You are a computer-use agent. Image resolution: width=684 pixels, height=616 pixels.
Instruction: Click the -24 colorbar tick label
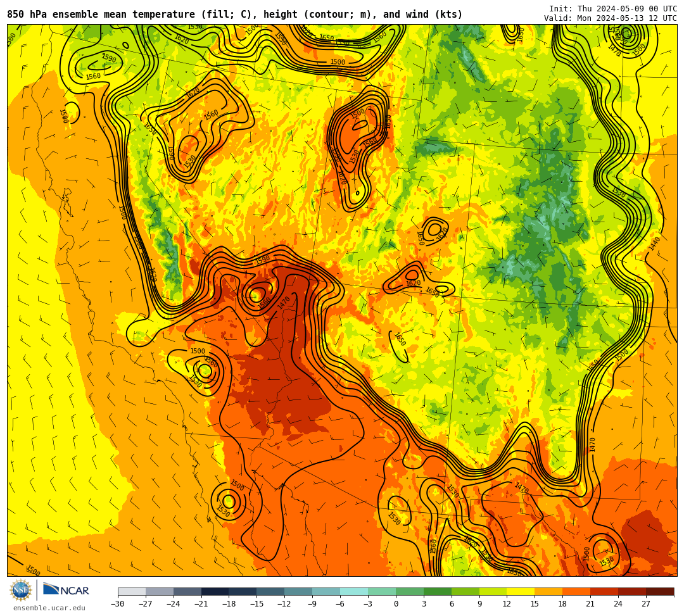coord(174,604)
